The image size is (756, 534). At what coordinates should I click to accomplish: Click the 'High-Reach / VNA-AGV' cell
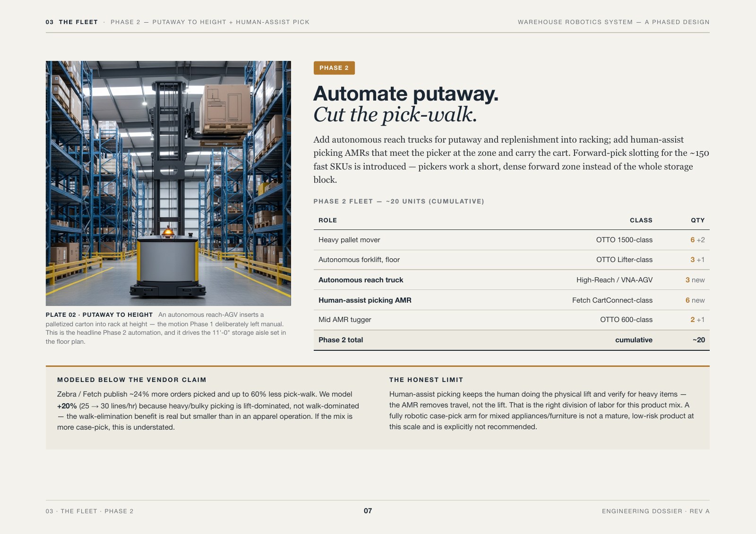(614, 280)
